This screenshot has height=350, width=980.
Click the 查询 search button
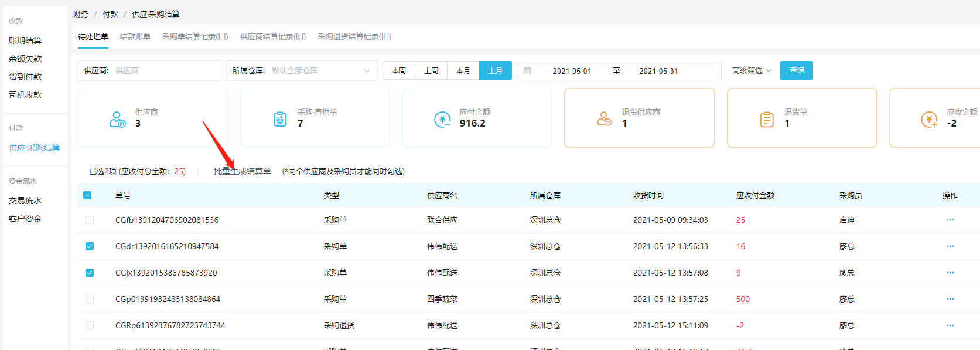click(797, 70)
